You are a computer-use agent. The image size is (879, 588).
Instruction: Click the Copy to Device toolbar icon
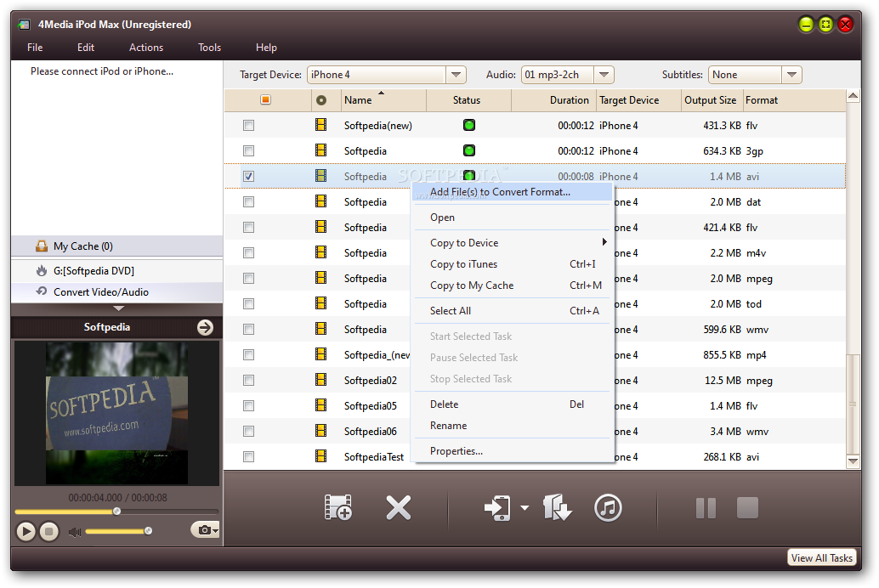coord(497,508)
